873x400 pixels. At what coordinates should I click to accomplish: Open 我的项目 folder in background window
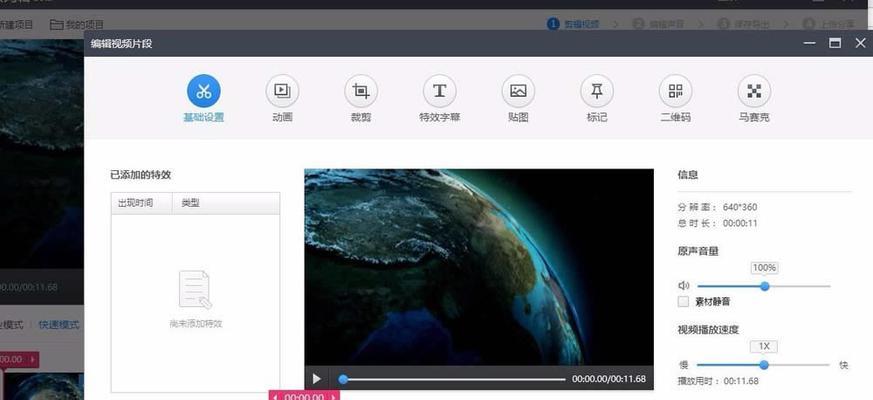coord(77,25)
